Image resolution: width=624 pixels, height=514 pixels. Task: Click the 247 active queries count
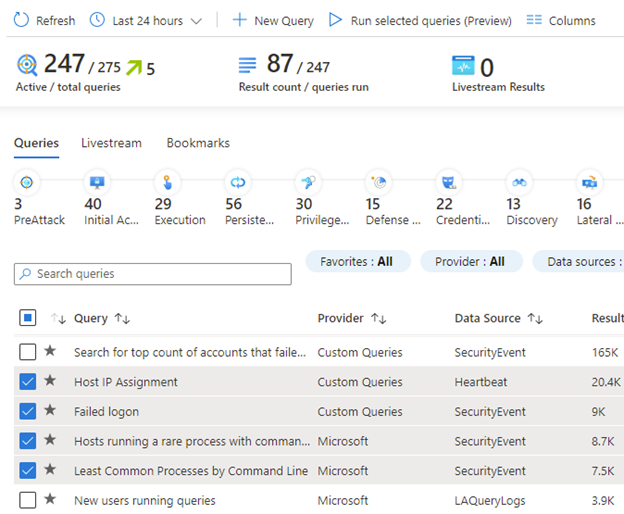[64, 63]
